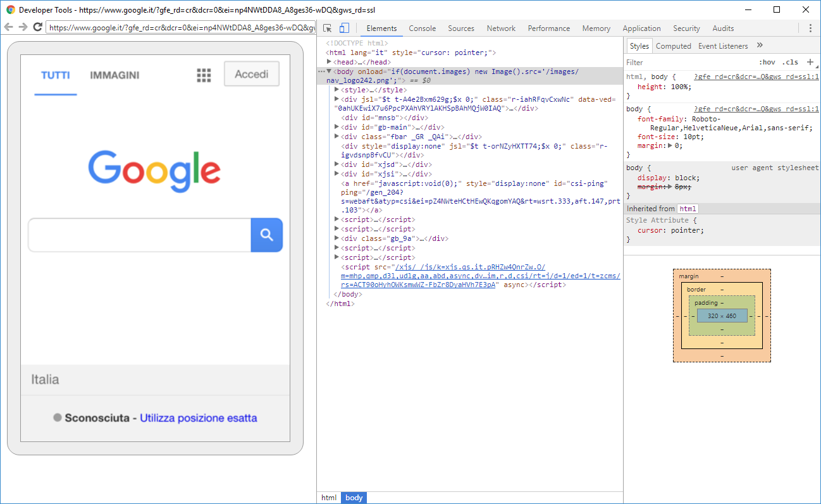Open the Performance tab

[549, 28]
